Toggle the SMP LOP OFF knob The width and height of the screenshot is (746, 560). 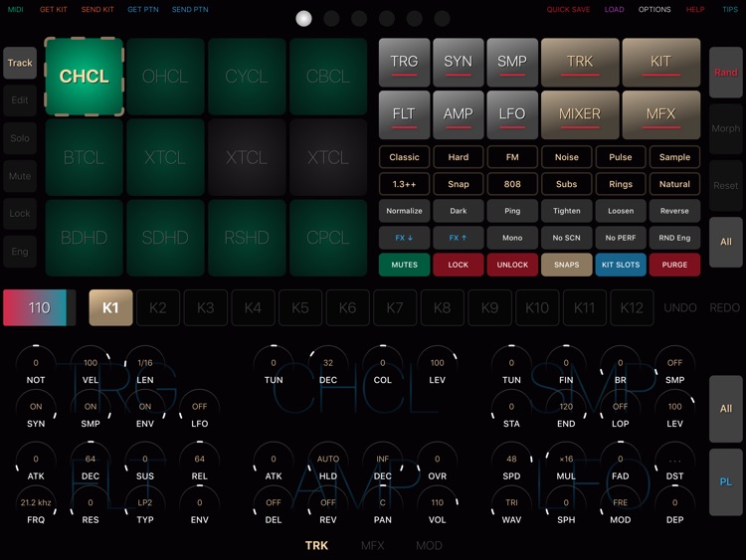point(620,411)
